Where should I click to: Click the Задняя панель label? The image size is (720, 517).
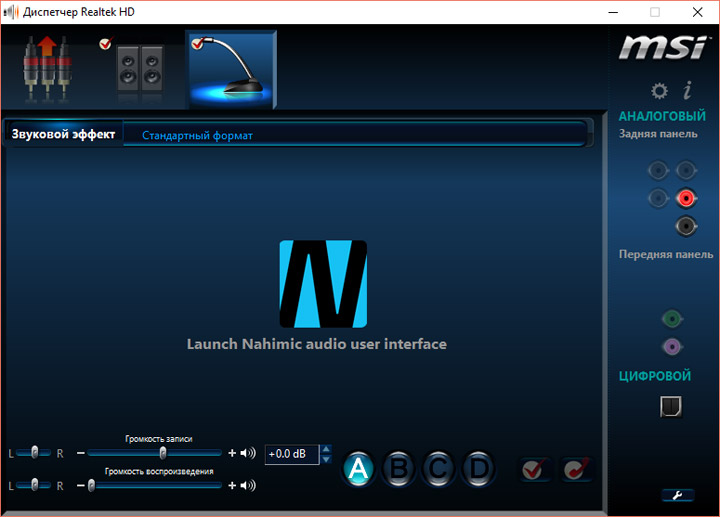click(x=658, y=134)
